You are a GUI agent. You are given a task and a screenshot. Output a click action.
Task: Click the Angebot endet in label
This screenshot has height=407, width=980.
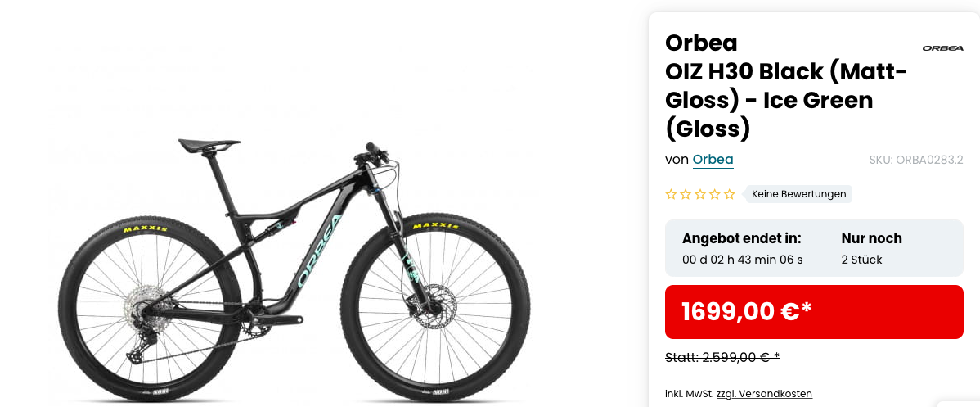coord(742,238)
